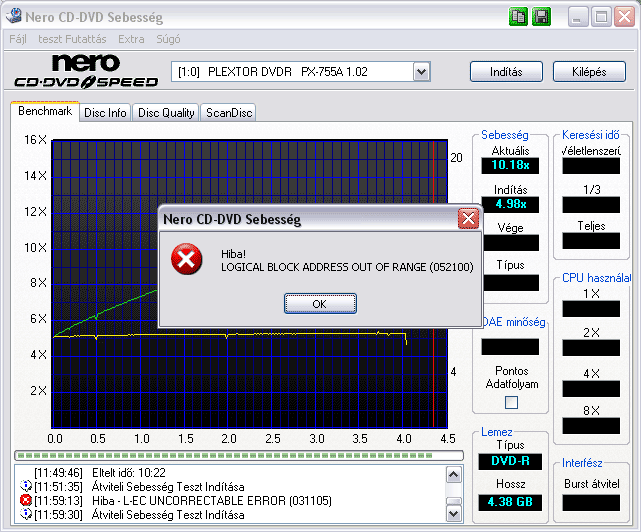Click the Kilépés button
Image resolution: width=641 pixels, height=532 pixels.
click(589, 72)
